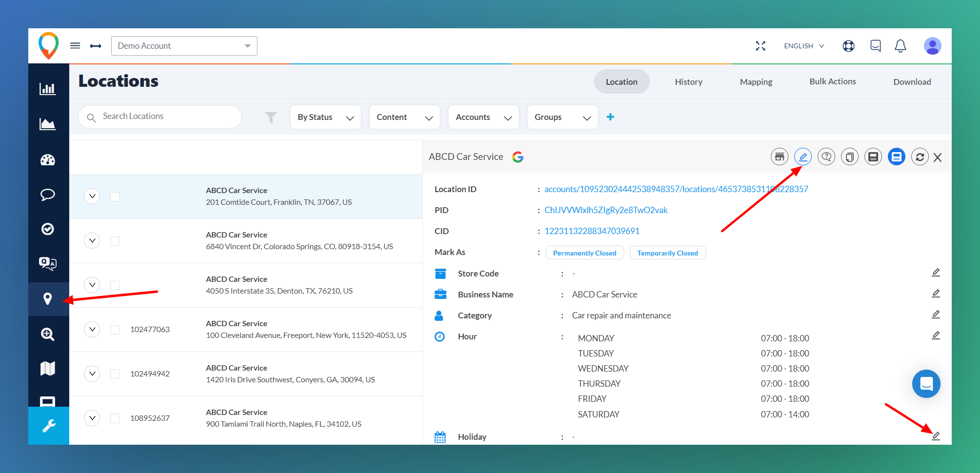Close the ABCD Car Service detail panel
Viewport: 980px width, 473px height.
[x=938, y=158]
